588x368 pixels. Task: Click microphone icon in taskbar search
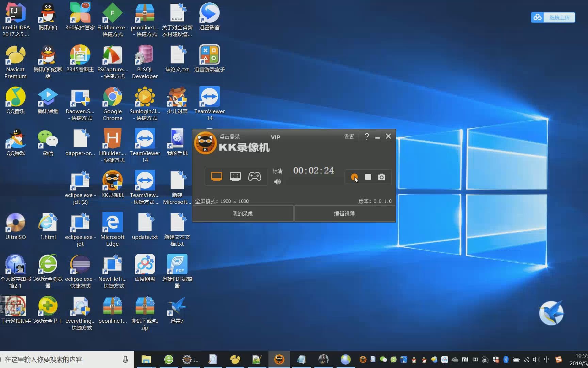tap(125, 359)
